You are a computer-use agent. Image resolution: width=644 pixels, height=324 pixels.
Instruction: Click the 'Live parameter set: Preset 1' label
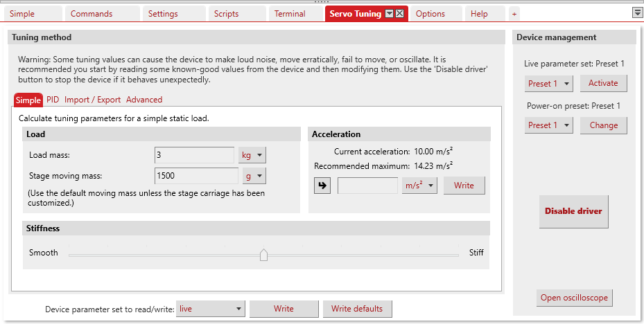tap(574, 64)
